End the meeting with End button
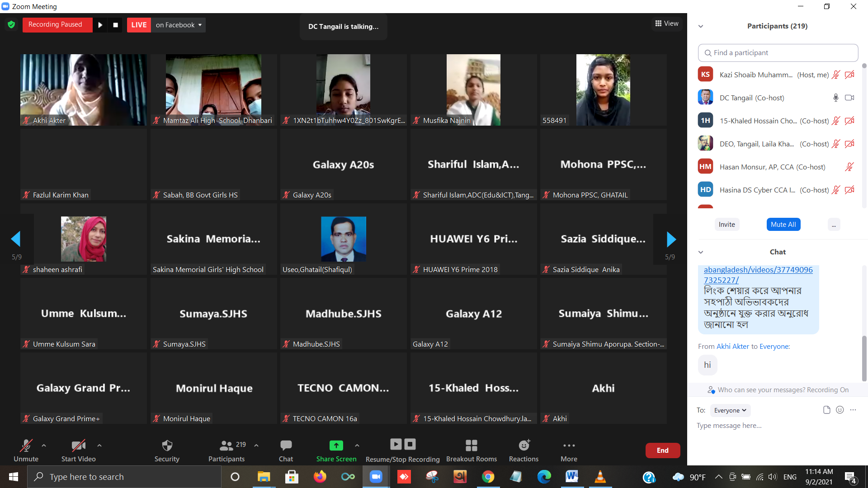The width and height of the screenshot is (868, 488). coord(662,450)
